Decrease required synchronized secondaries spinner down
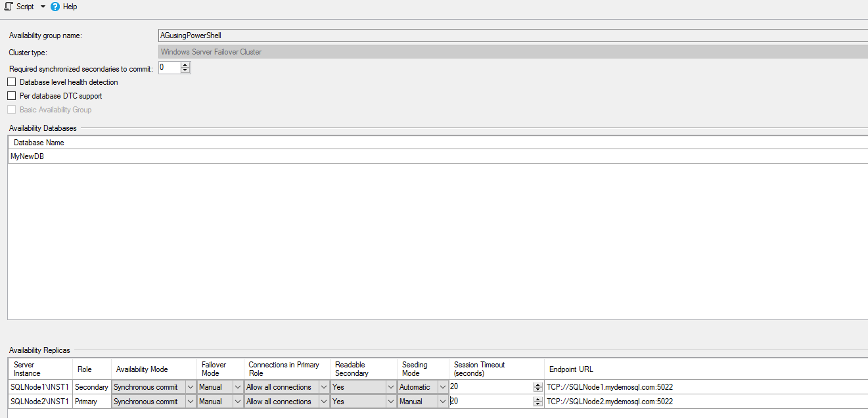The image size is (868, 418). coord(185,70)
